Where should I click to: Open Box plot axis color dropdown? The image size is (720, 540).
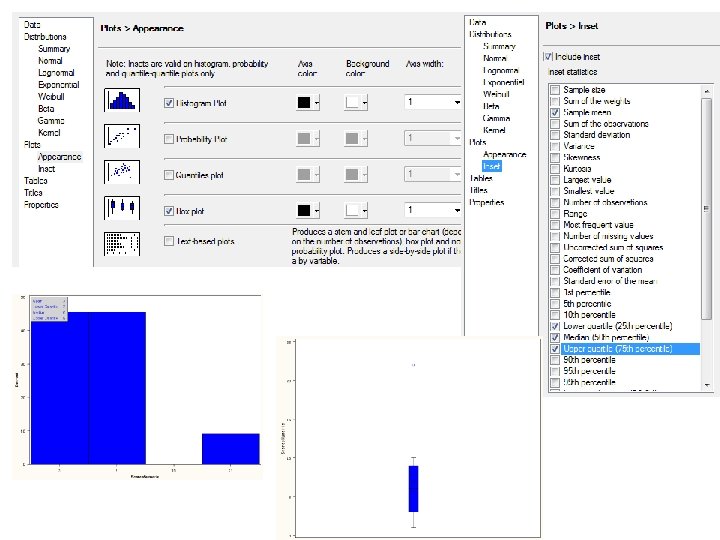316,210
